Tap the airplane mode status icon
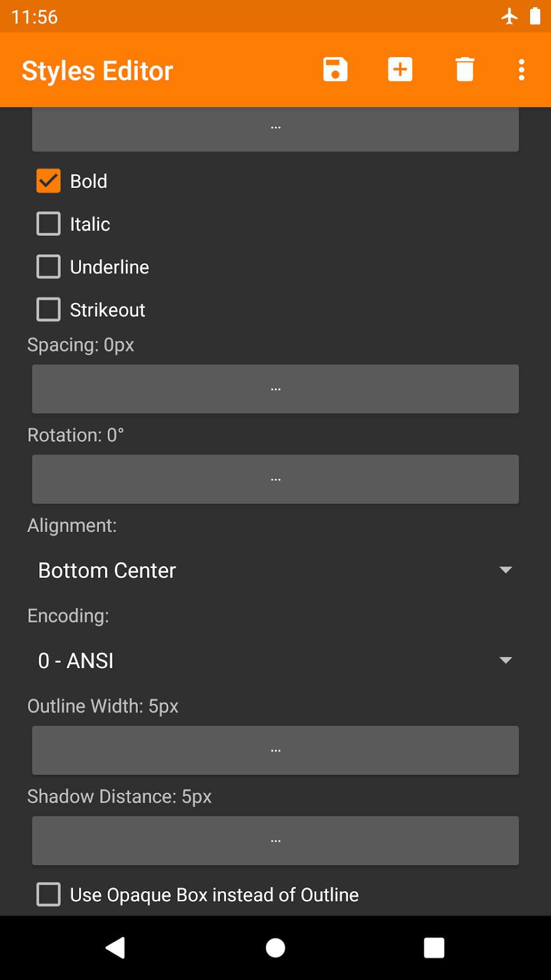 click(509, 17)
